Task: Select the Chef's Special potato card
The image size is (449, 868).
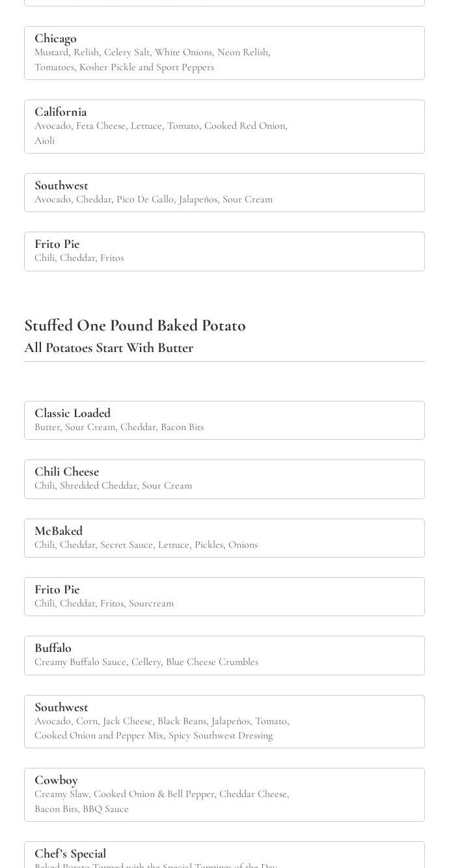Action: 224,855
